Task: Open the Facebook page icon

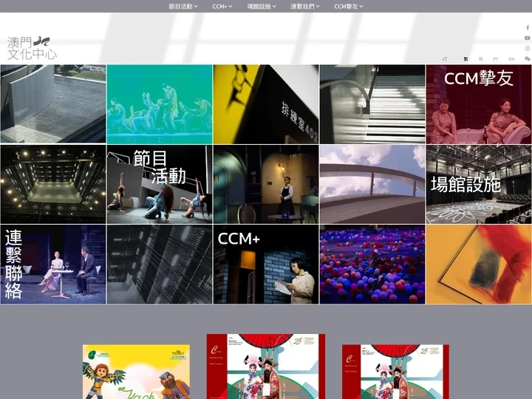Action: (528, 28)
